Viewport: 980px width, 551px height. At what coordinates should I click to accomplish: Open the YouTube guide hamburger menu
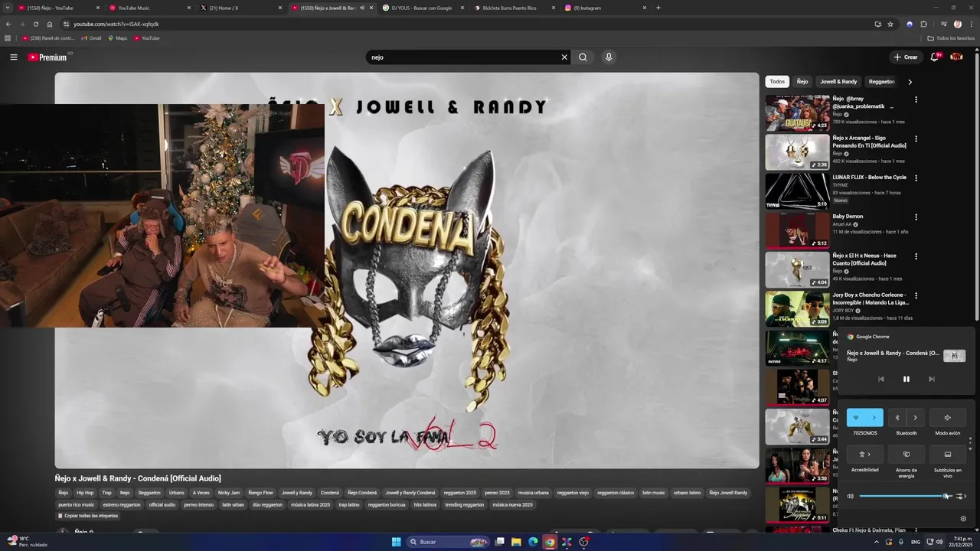(13, 57)
